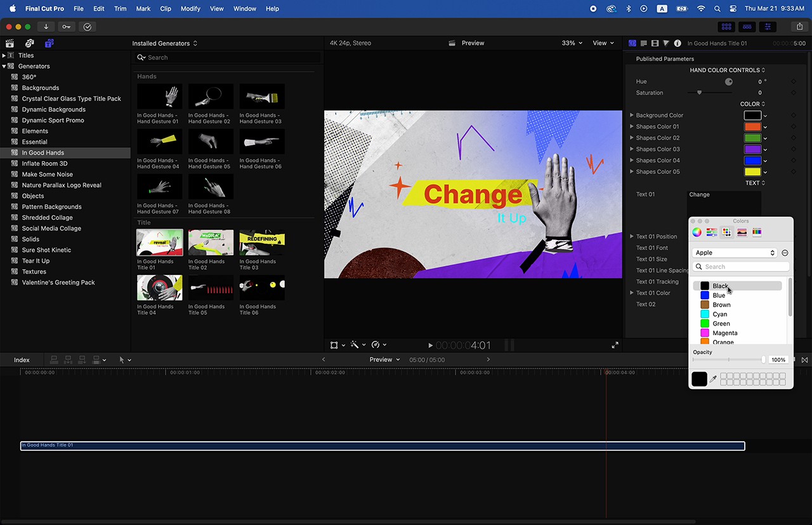Open the Titles and Generators sidebar icon
This screenshot has height=525, width=812.
(x=49, y=43)
